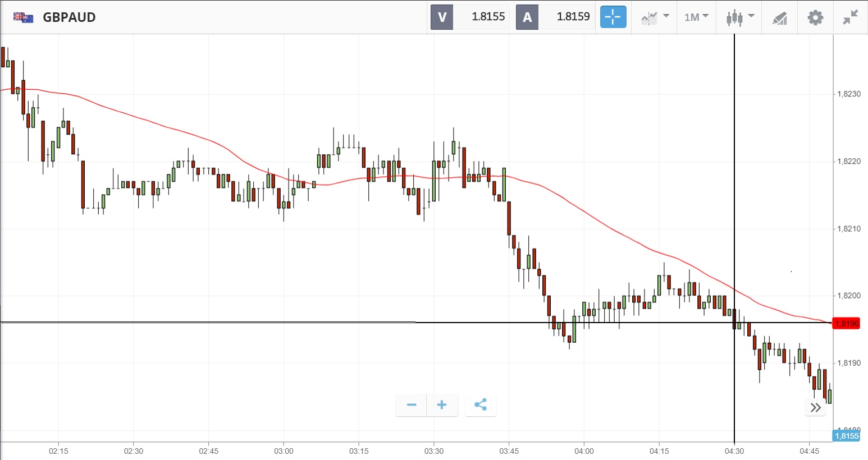Click the 02:15 time axis label
This screenshot has width=868, height=460.
pyautogui.click(x=58, y=451)
